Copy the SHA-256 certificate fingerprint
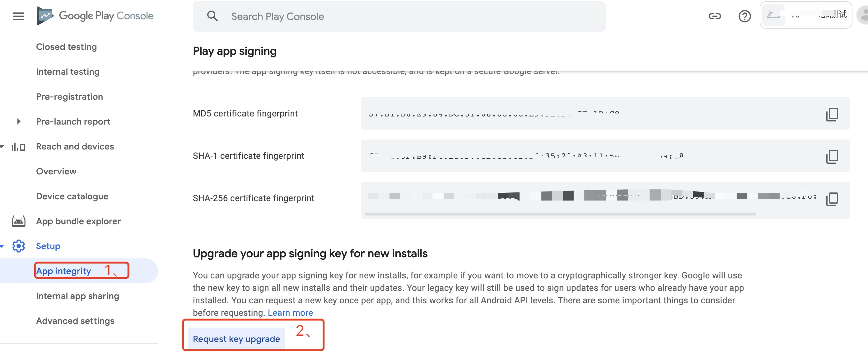868x355 pixels. pos(832,199)
